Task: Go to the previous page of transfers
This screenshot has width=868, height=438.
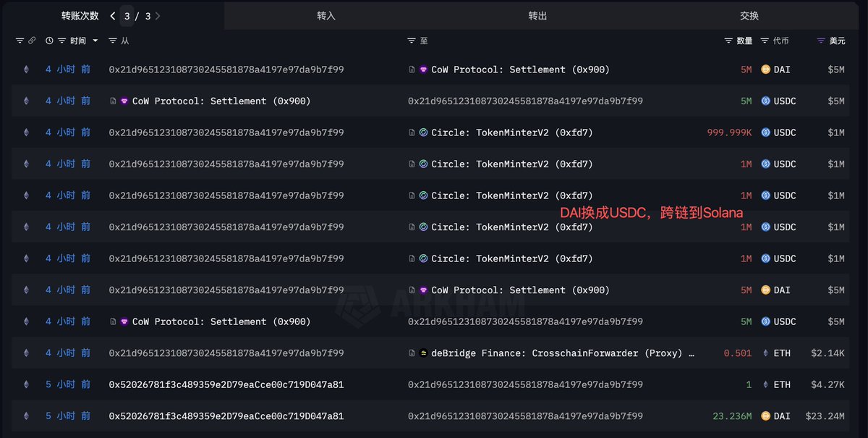Action: (113, 16)
